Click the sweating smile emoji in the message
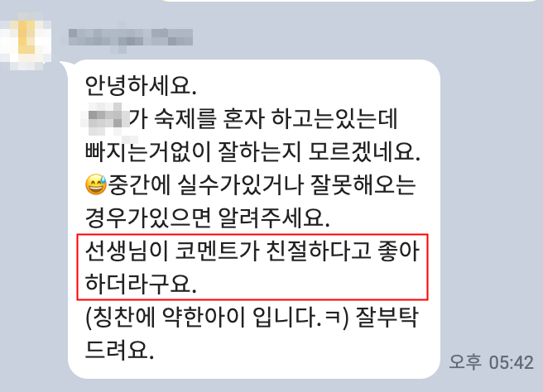The width and height of the screenshot is (543, 392). click(x=96, y=184)
